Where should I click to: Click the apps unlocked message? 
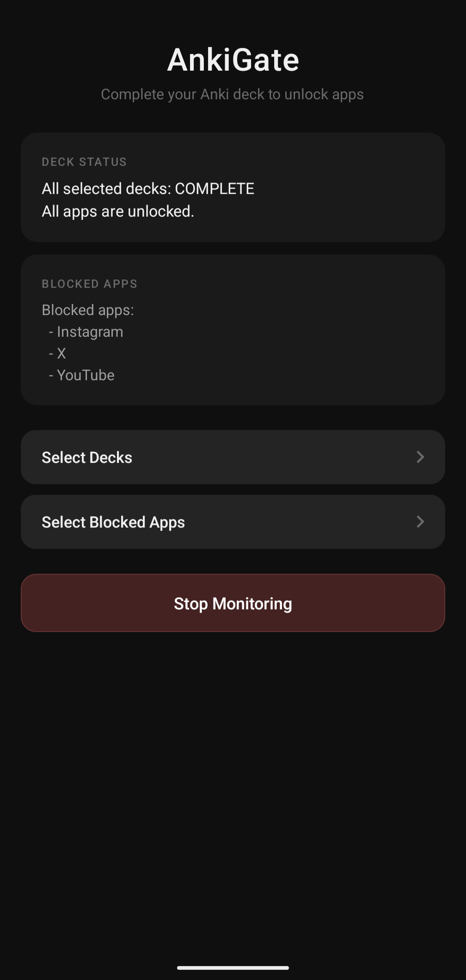pos(117,211)
